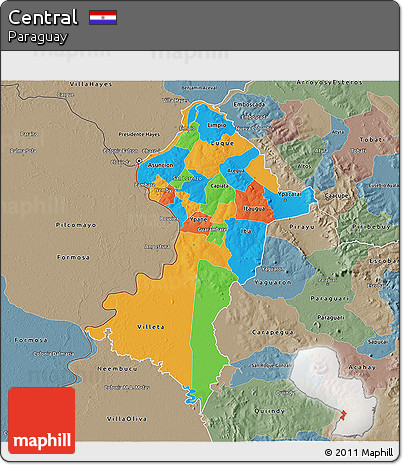
Task: Select the 'Quiindy' label
Action: [269, 411]
